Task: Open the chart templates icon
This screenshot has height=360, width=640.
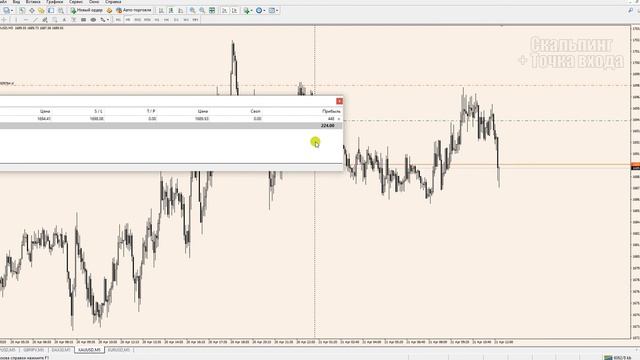Action: [271, 11]
